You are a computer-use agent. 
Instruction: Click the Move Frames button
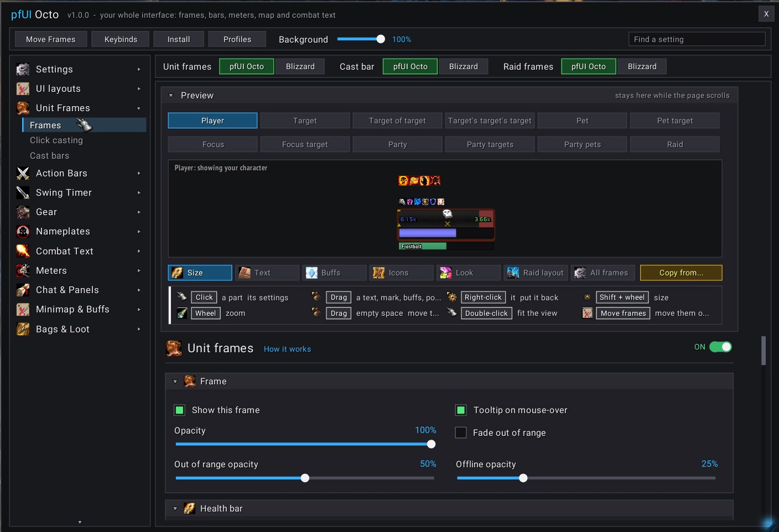(x=51, y=39)
